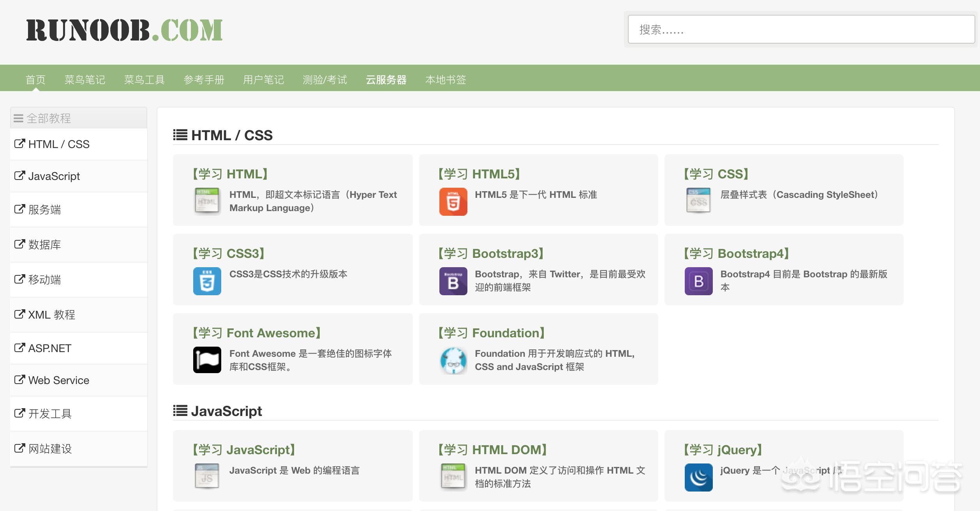This screenshot has height=511, width=980.
Task: Click the Font Awesome flag icon
Action: pyautogui.click(x=207, y=360)
